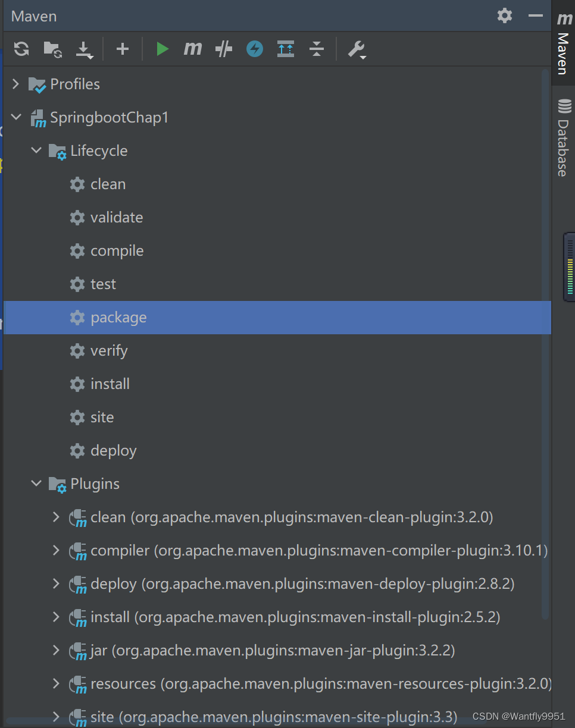Click the Maven panel title label

[34, 16]
